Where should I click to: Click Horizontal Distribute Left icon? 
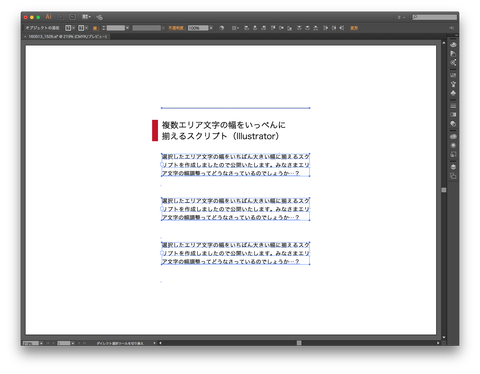[325, 28]
